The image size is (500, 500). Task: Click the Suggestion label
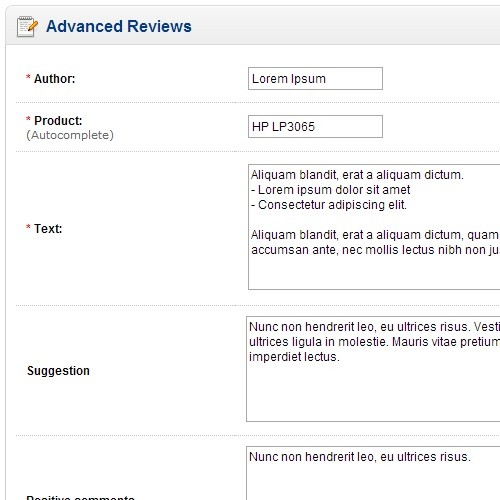tap(58, 371)
